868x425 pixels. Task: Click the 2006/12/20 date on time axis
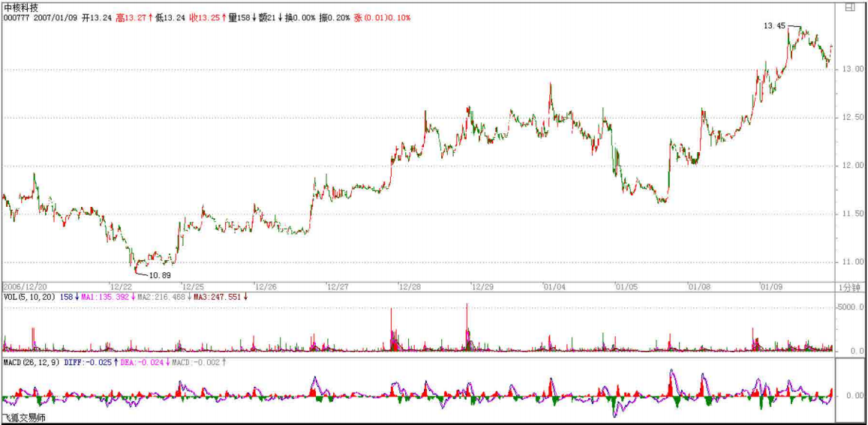24,287
